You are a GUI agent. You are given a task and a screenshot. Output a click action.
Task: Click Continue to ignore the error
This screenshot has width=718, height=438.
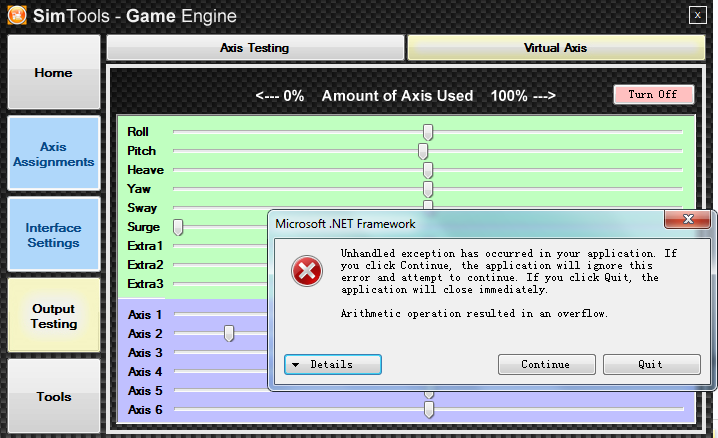(546, 364)
